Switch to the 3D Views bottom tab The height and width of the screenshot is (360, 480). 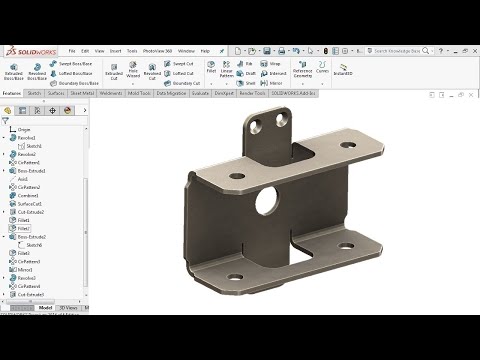[68, 308]
